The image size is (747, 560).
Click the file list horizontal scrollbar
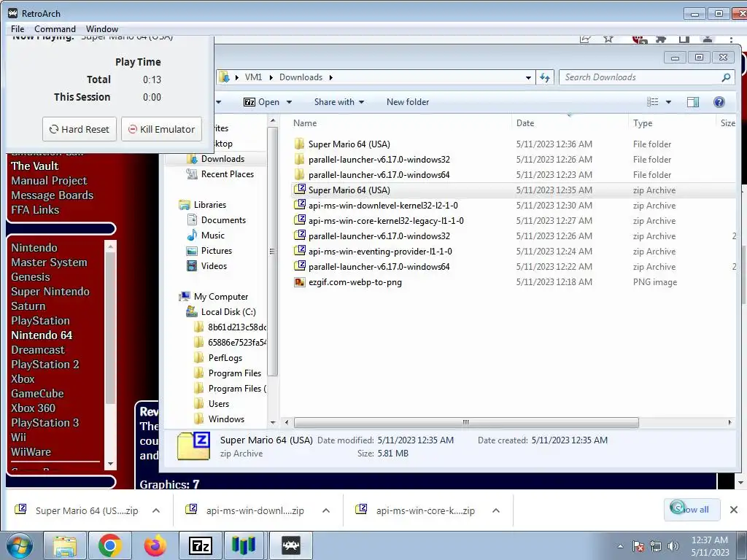466,422
